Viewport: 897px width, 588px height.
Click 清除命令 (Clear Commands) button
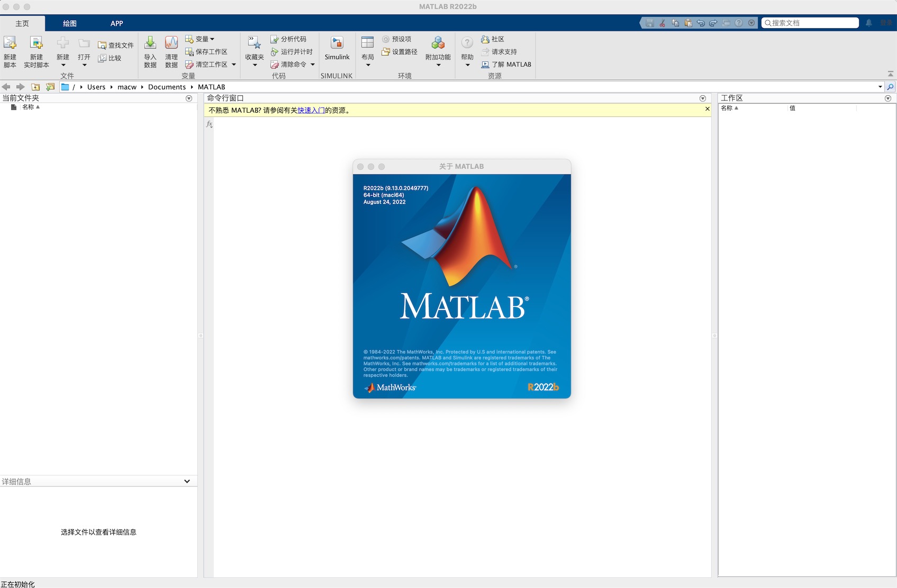tap(288, 65)
